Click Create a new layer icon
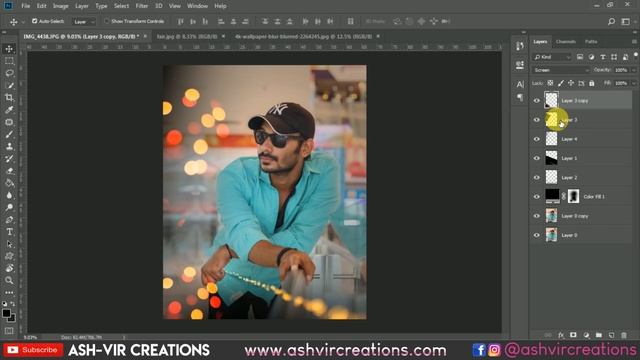Image resolution: width=640 pixels, height=360 pixels. click(611, 335)
